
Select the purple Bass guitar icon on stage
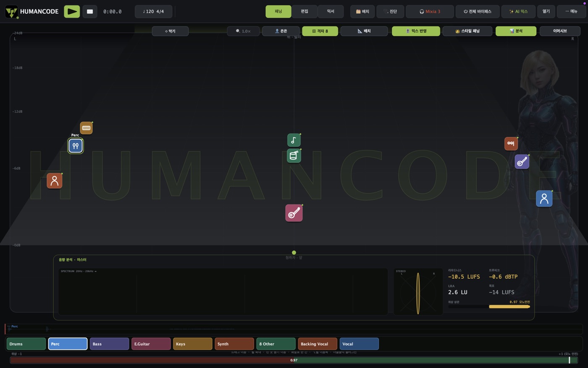pos(522,161)
